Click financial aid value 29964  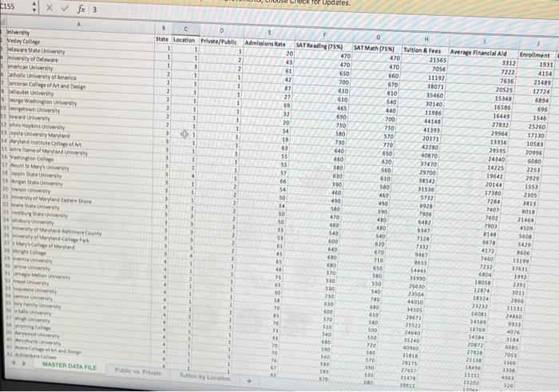[x=499, y=133]
